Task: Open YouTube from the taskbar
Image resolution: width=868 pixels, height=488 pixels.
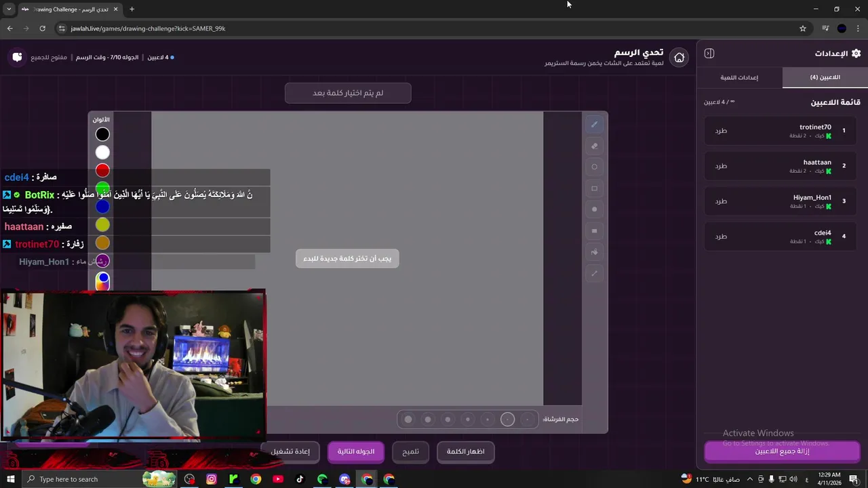Action: [x=278, y=479]
